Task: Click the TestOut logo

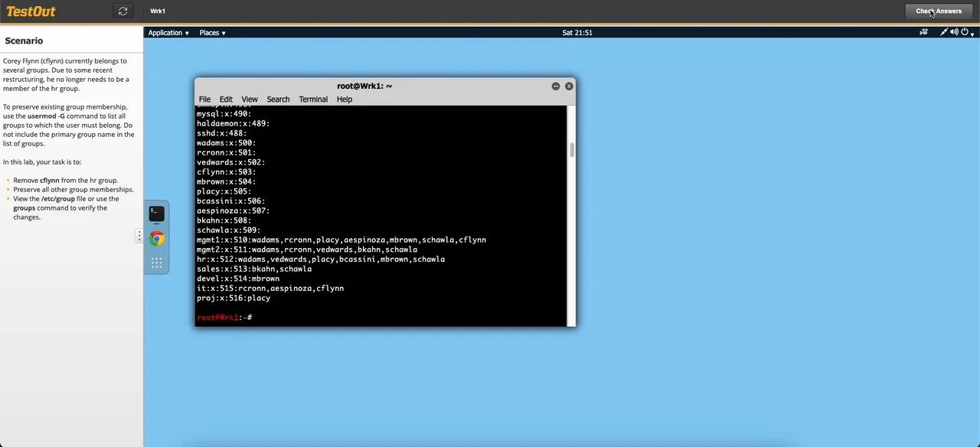Action: (30, 11)
